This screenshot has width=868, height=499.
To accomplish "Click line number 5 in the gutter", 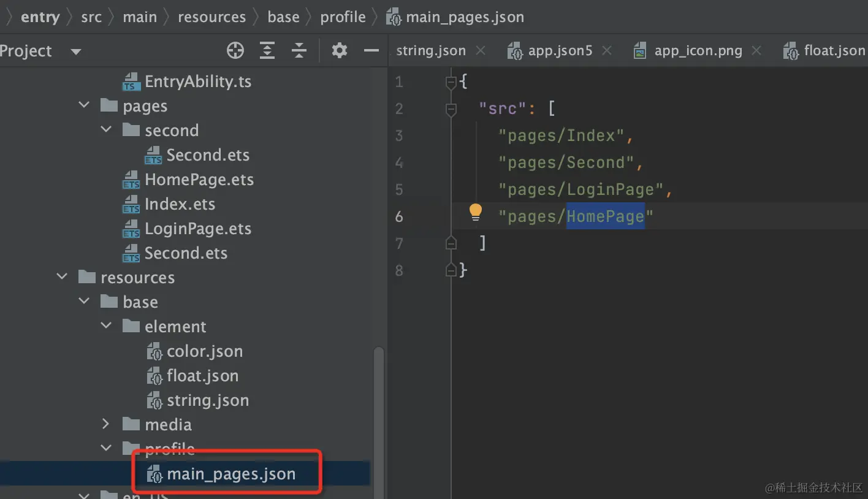I will (x=399, y=189).
